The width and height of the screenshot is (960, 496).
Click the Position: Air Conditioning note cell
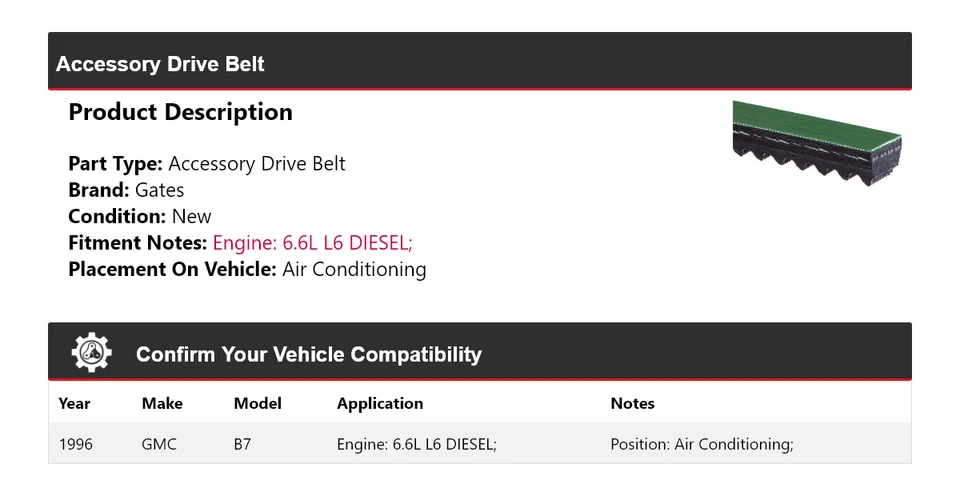(701, 444)
